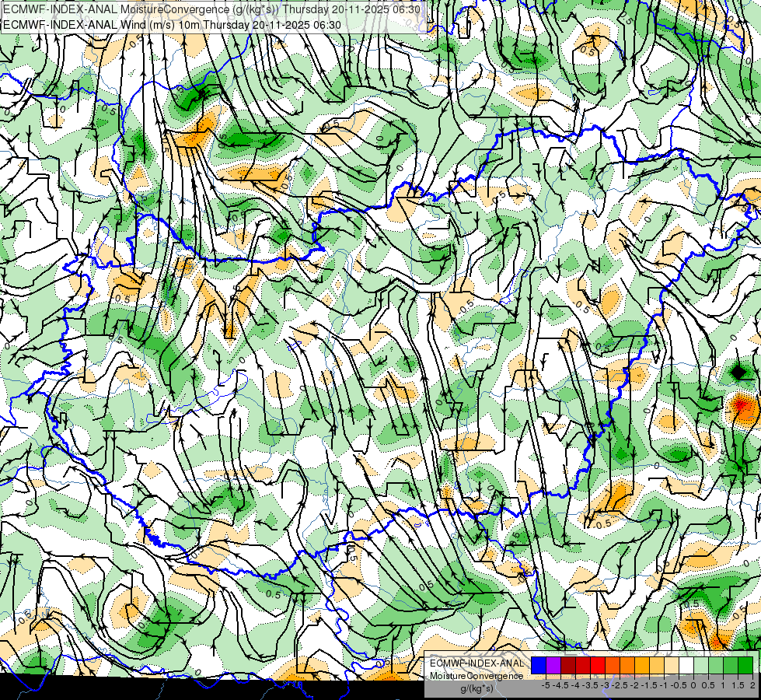This screenshot has width=761, height=700.
Task: Click the blue legend swatch below -5
Action: (x=539, y=666)
